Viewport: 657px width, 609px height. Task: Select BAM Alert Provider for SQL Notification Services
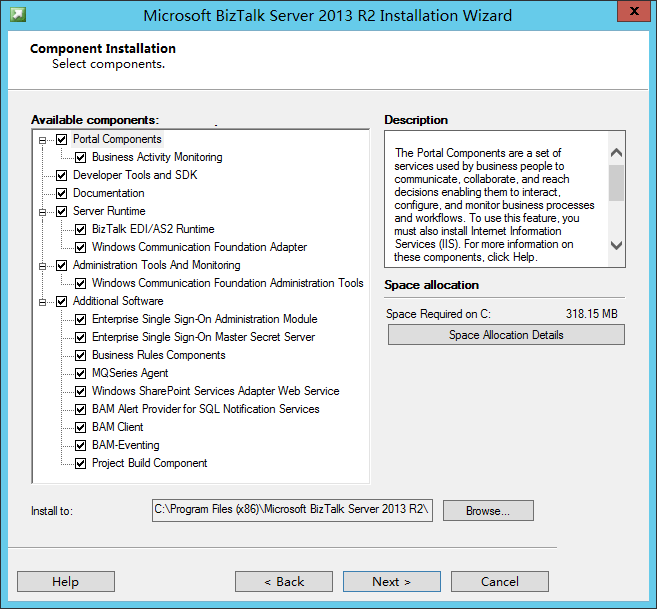tap(205, 409)
